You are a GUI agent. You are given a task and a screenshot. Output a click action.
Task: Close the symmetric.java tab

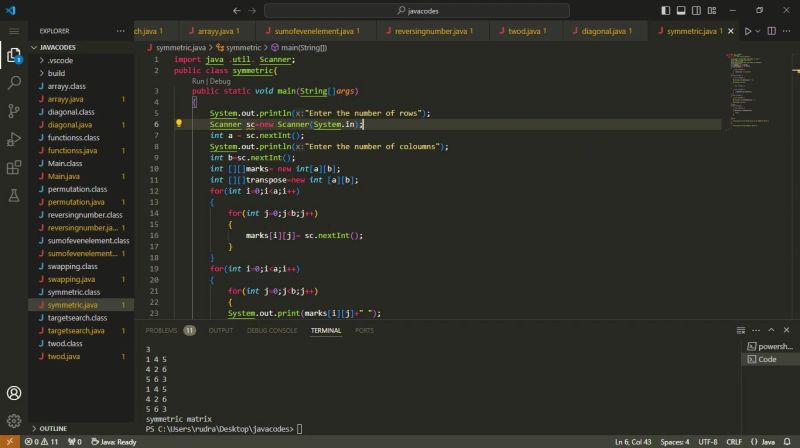click(731, 31)
